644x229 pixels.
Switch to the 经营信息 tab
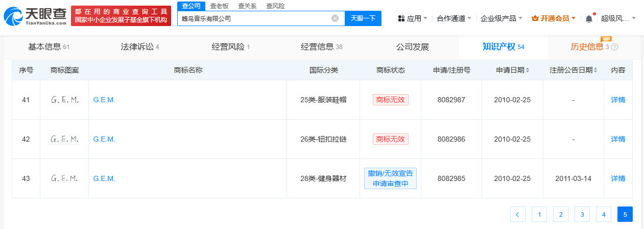click(x=321, y=47)
